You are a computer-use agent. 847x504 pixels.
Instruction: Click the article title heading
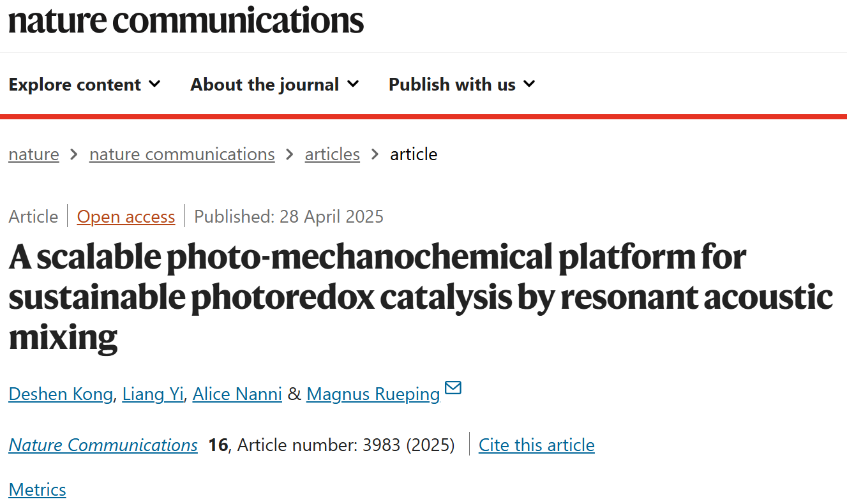pos(421,297)
